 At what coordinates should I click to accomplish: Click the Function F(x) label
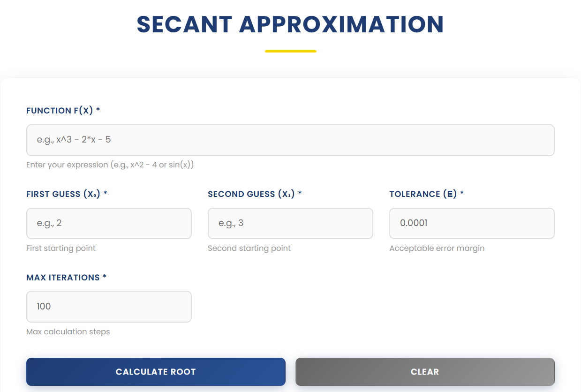coord(59,110)
